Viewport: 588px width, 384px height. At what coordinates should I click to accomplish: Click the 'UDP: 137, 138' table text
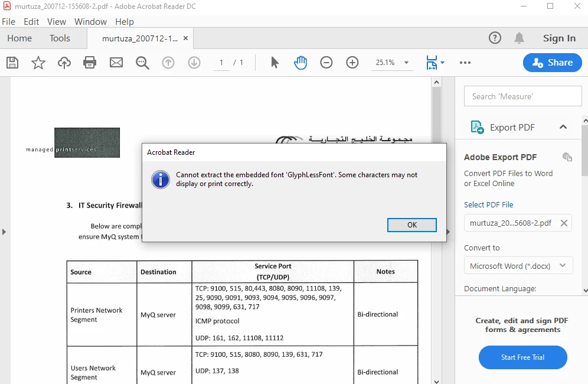pos(217,371)
